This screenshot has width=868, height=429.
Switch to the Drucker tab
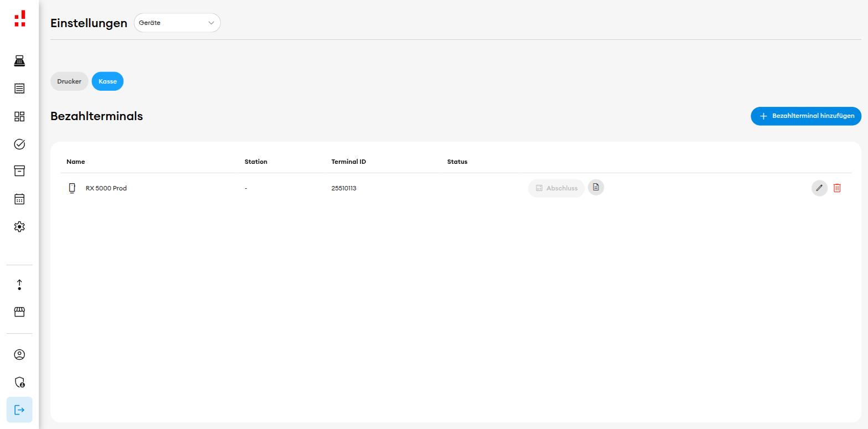click(x=69, y=81)
